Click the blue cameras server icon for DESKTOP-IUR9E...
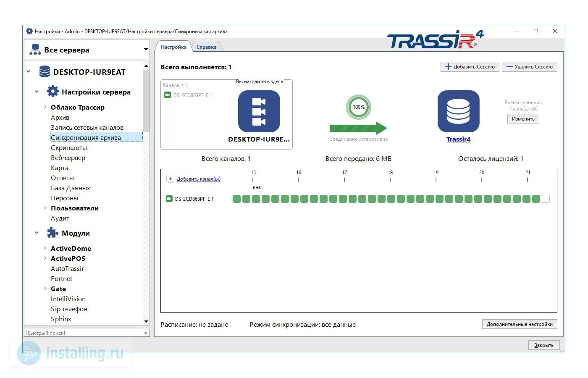 [x=259, y=111]
